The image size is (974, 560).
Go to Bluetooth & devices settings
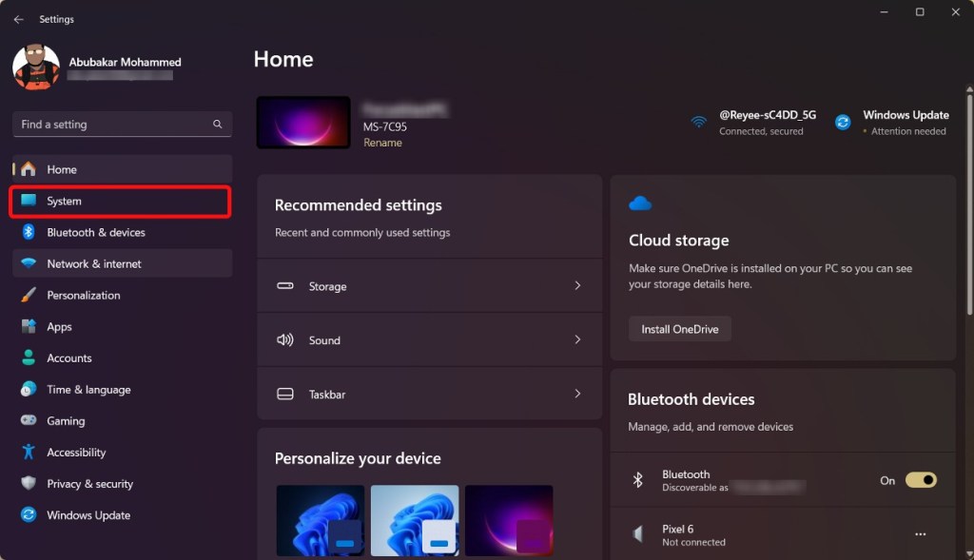click(123, 232)
